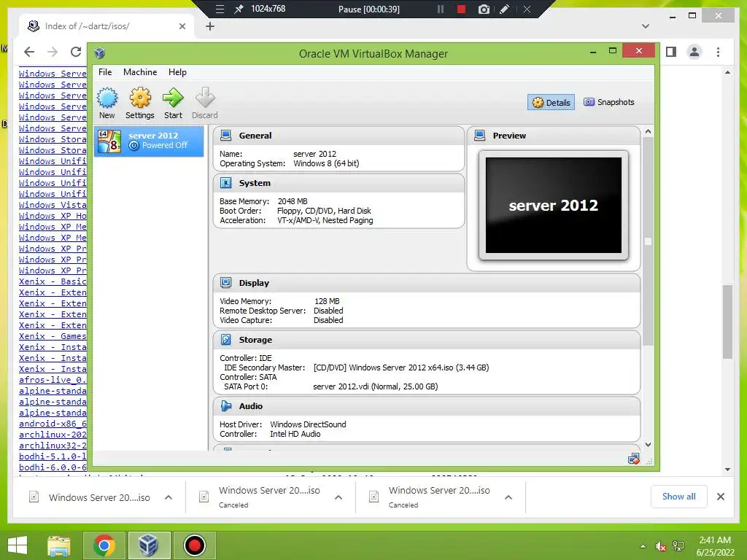Start the VM with green arrow

(x=173, y=98)
